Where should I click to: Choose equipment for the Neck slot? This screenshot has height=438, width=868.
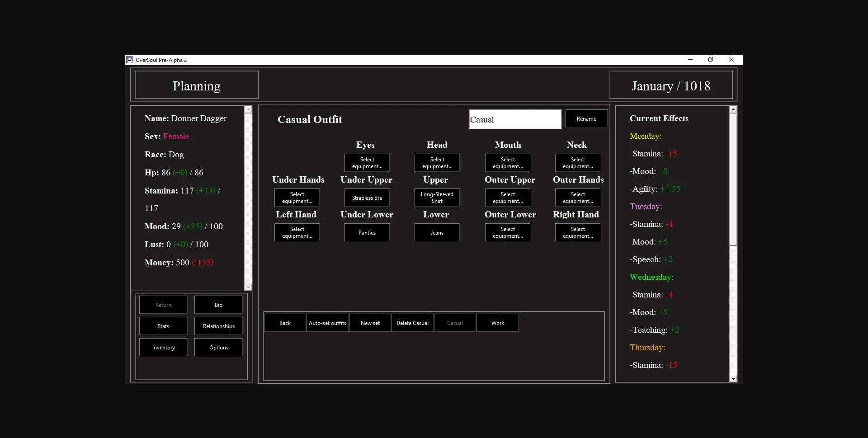(577, 163)
